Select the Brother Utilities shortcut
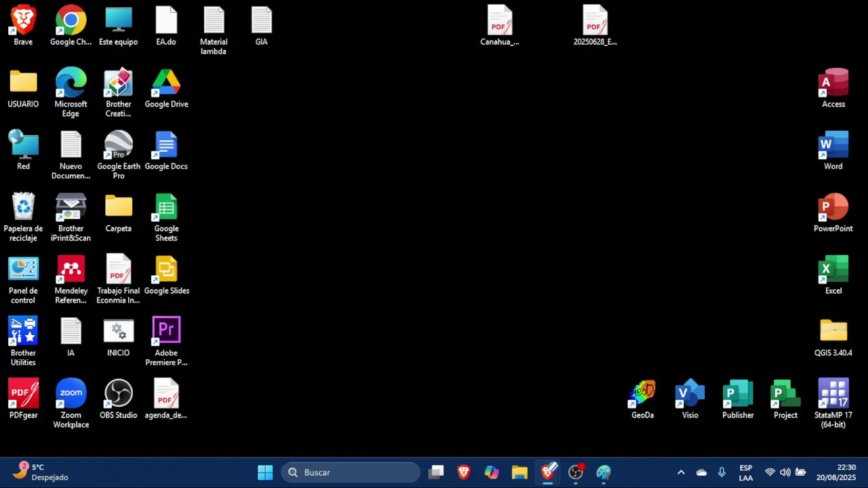Screen dimensions: 868x488 (23, 342)
